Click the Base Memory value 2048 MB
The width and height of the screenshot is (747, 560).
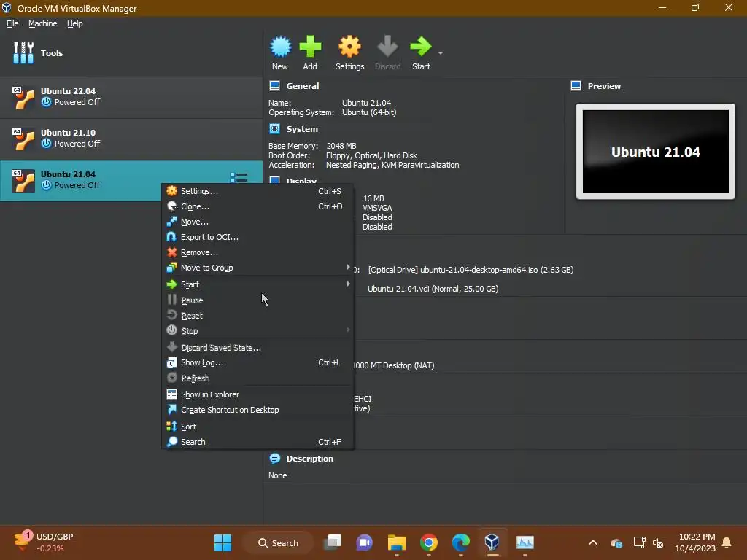pos(341,146)
